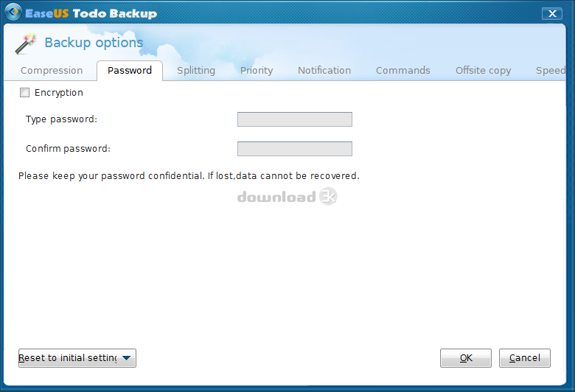Click the Encryption label text

[x=59, y=93]
